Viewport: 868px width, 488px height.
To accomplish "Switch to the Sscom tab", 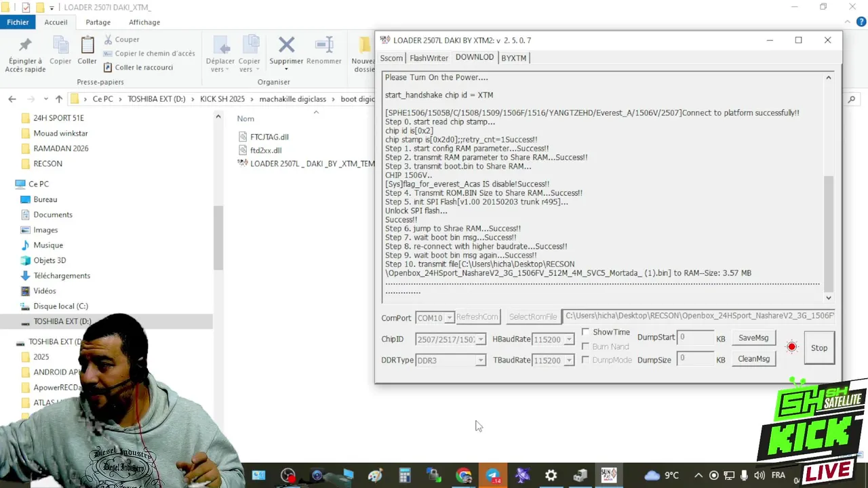I will (x=391, y=58).
